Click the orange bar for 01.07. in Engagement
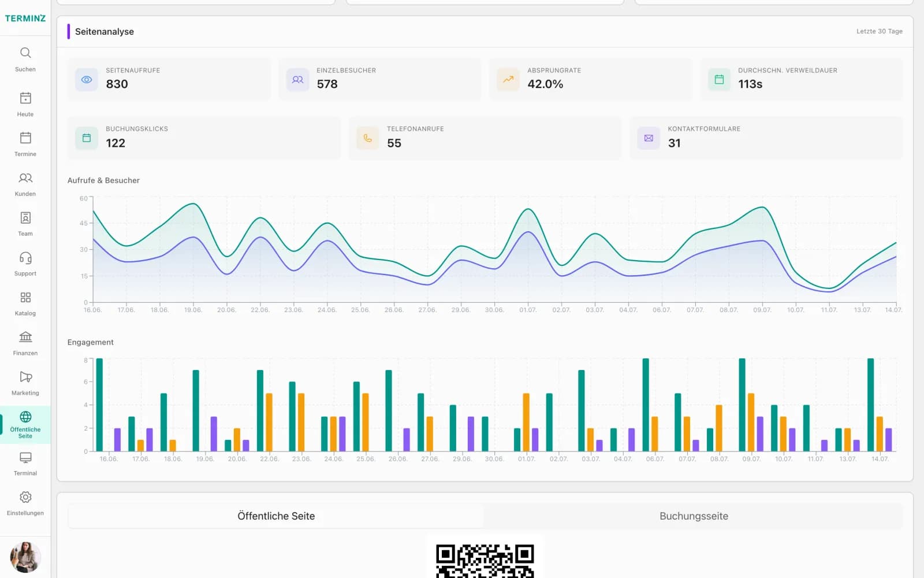 pyautogui.click(x=526, y=423)
